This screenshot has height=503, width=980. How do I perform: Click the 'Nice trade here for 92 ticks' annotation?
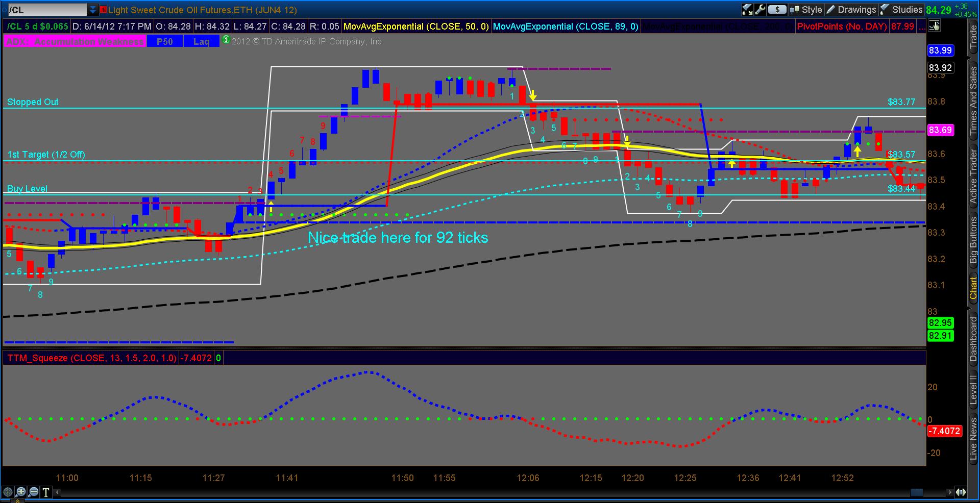(x=398, y=238)
